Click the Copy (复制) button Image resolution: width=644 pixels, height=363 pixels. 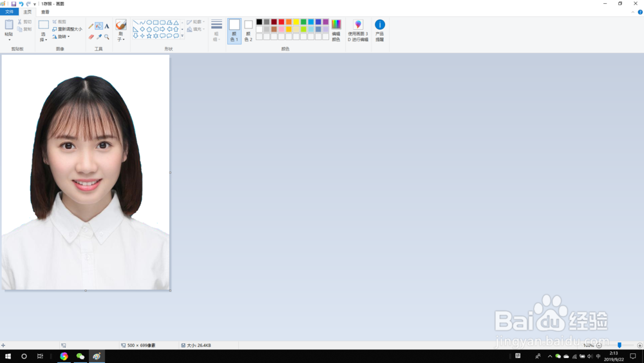click(24, 29)
